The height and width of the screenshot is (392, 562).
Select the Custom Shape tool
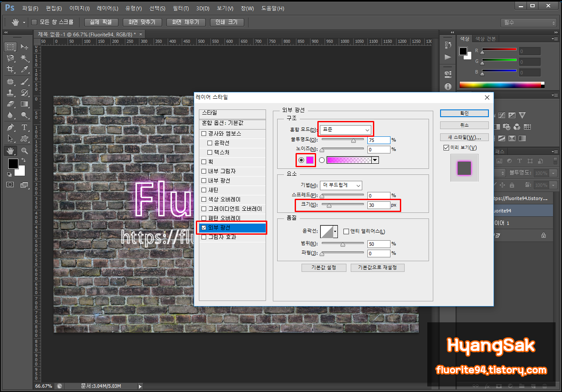24,139
